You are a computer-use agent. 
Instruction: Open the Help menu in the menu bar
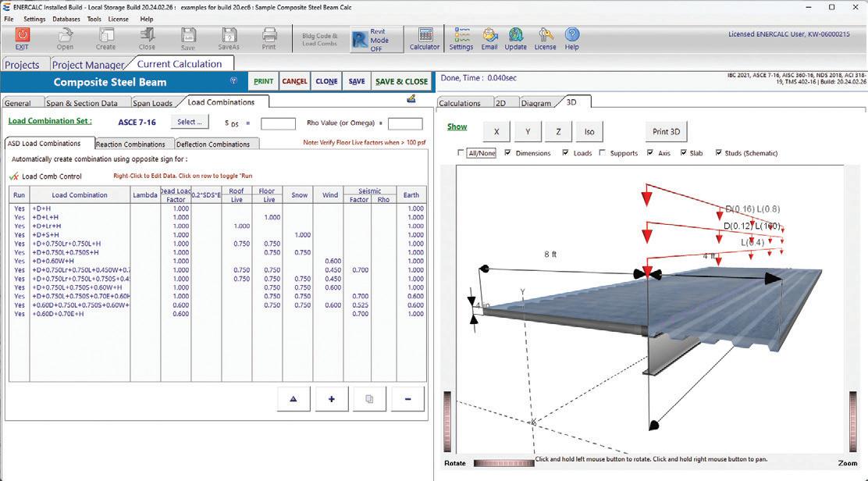pyautogui.click(x=147, y=19)
